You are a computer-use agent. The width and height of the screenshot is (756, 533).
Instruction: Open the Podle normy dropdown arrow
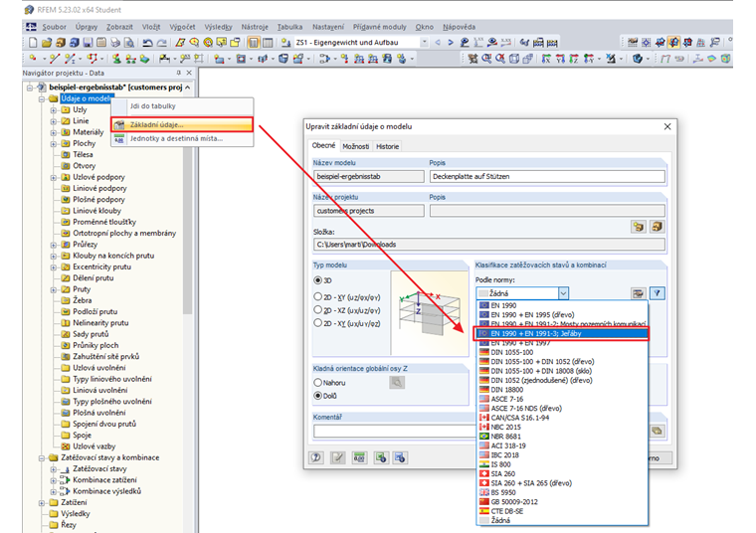click(563, 293)
